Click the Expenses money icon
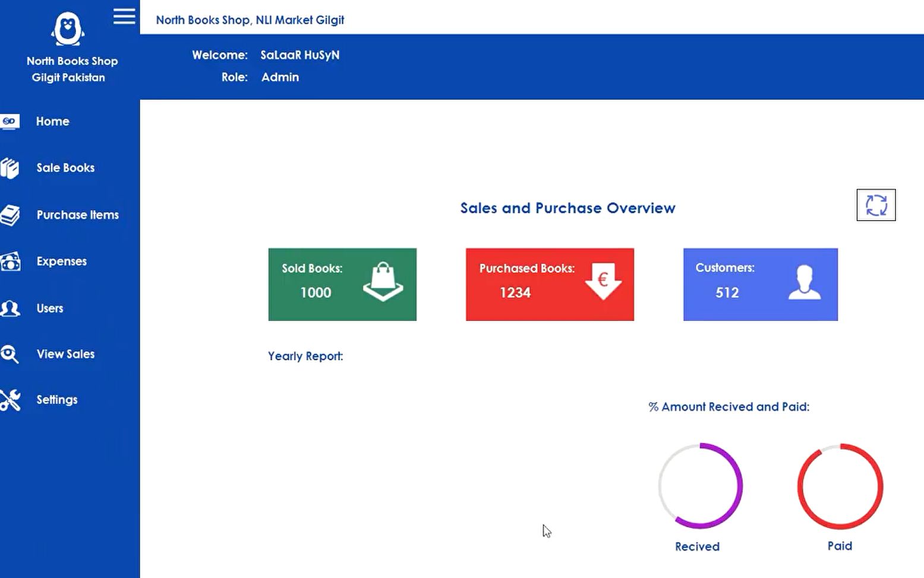This screenshot has width=924, height=578. coord(10,261)
